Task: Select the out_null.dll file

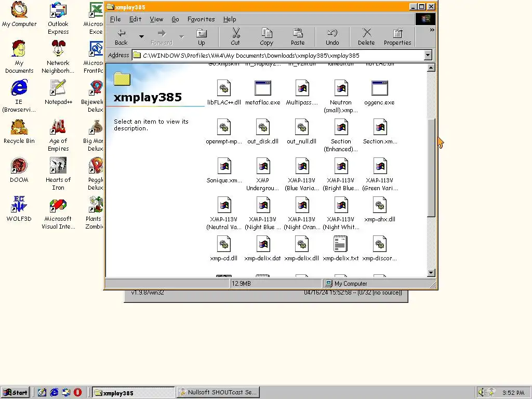Action: [302, 131]
